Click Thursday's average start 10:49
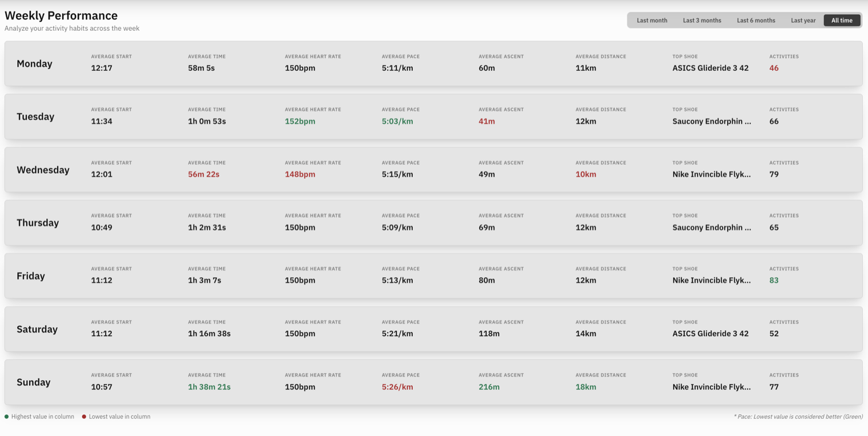868x436 pixels. tap(102, 227)
